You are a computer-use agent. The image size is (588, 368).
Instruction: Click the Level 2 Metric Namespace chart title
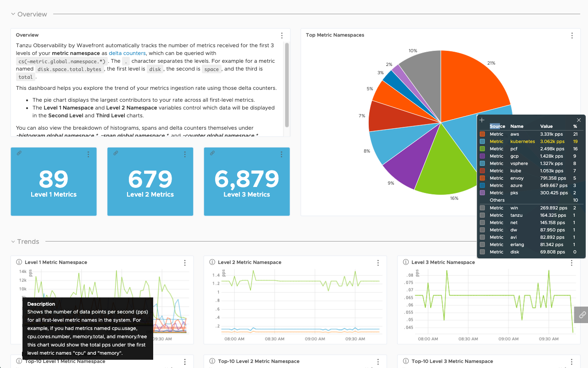coord(250,263)
